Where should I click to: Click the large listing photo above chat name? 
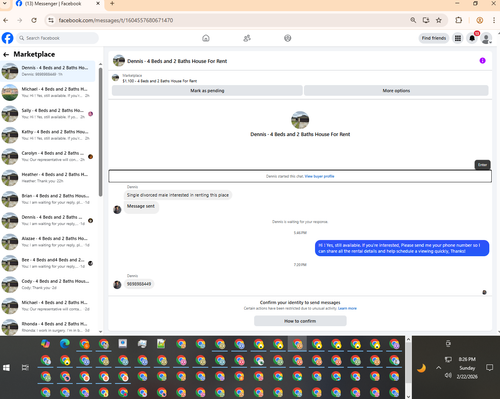pyautogui.click(x=300, y=120)
